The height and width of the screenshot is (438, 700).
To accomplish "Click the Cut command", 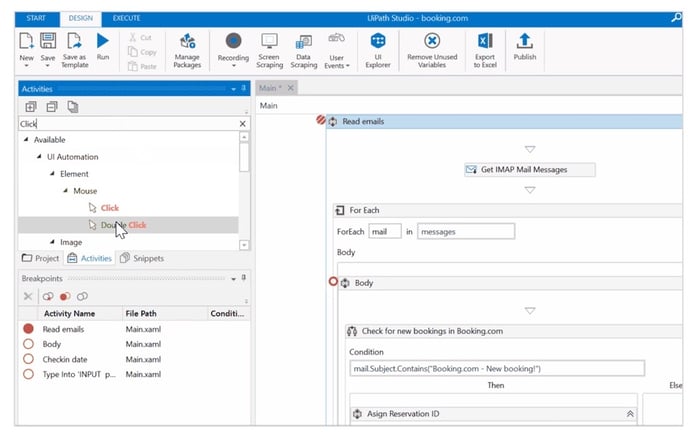I will pyautogui.click(x=141, y=38).
